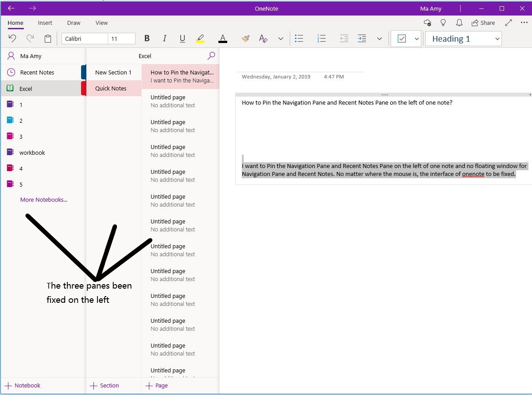Open the Insert tab
Viewport: 532px width, 395px height.
45,23
